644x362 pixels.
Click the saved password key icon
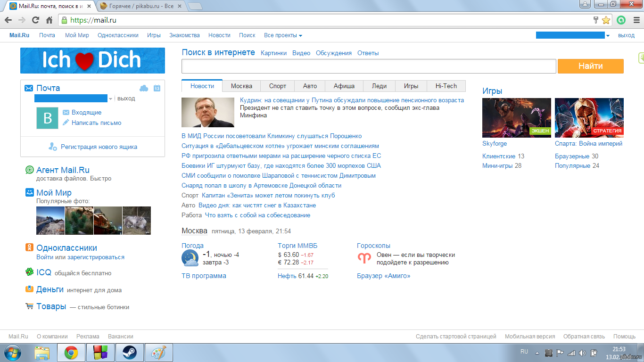coord(596,20)
